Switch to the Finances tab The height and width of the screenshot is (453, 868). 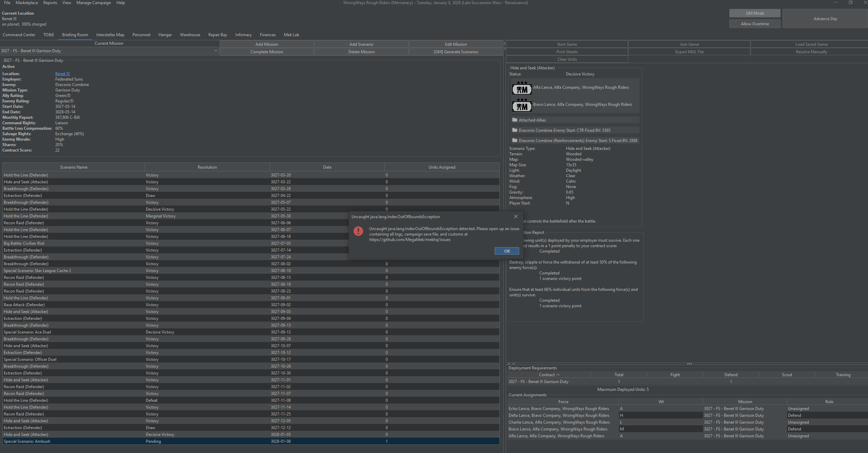[x=267, y=34]
